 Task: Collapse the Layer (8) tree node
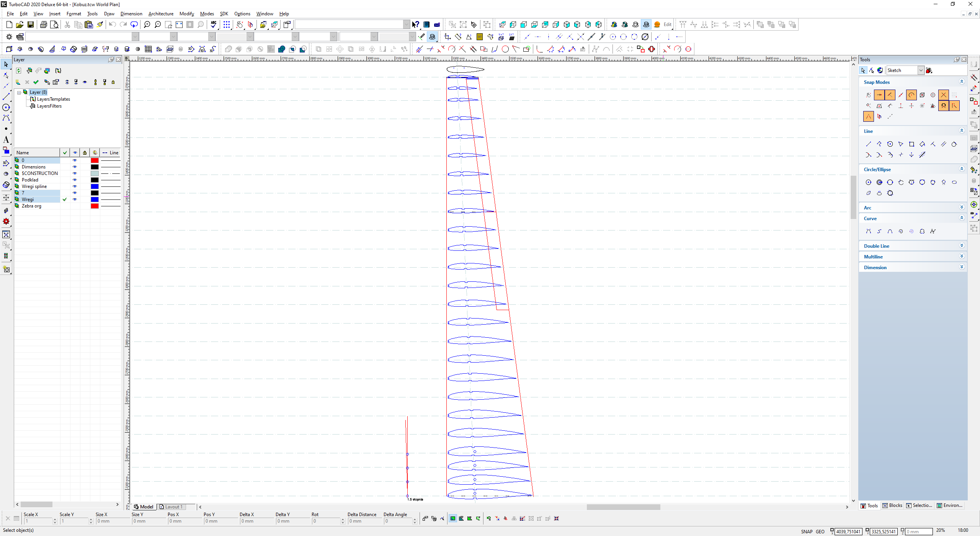tap(19, 92)
